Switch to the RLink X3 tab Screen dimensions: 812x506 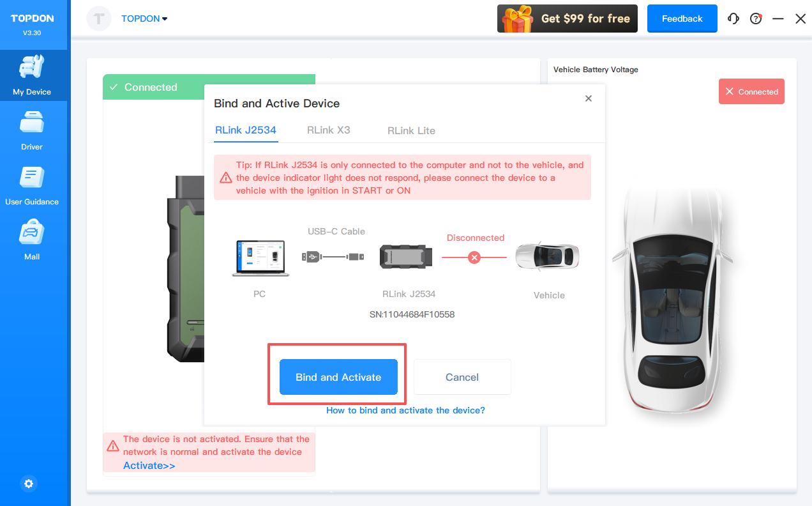pyautogui.click(x=328, y=130)
